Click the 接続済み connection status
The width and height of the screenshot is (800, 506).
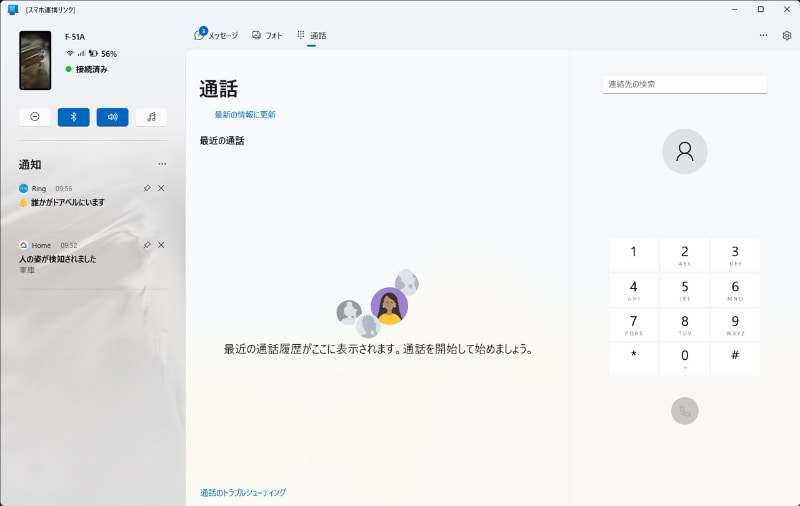coord(87,69)
